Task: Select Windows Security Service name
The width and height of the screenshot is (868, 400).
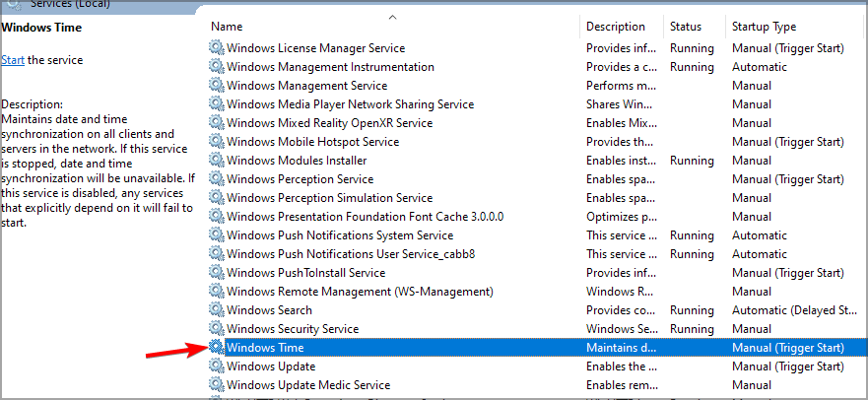Action: coord(293,329)
